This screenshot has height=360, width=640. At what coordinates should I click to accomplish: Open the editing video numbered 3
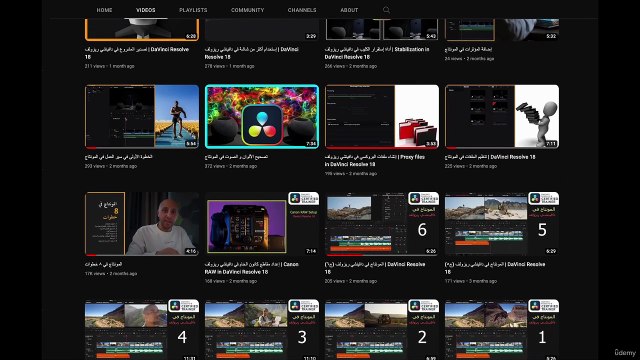tap(262, 330)
